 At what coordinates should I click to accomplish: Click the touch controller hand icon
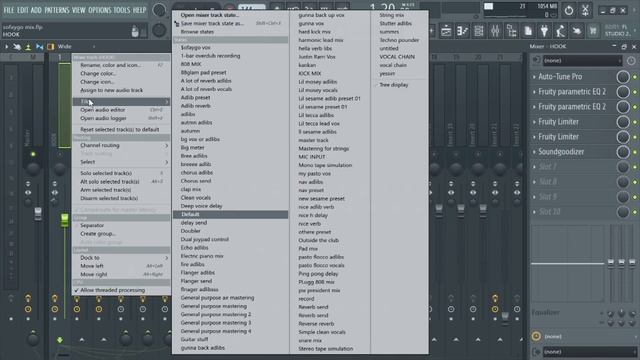(577, 31)
